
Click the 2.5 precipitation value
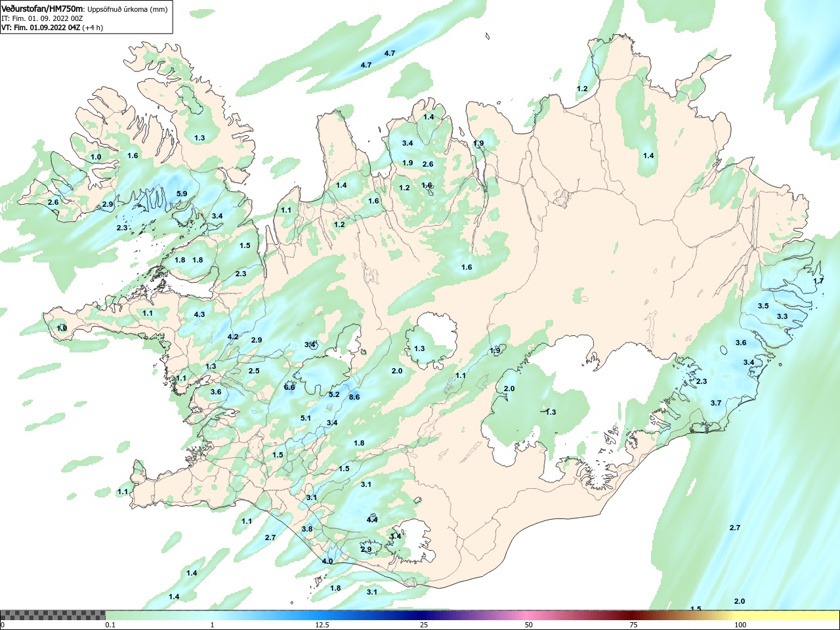click(254, 371)
